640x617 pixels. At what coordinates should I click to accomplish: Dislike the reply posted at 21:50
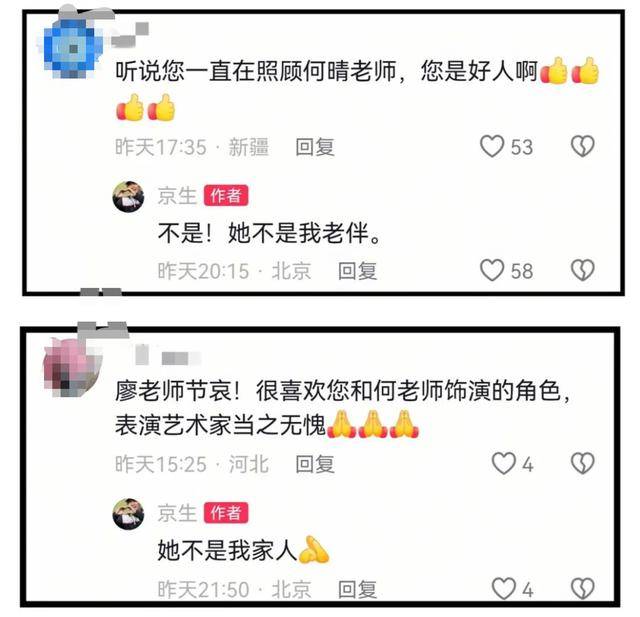pos(582,589)
